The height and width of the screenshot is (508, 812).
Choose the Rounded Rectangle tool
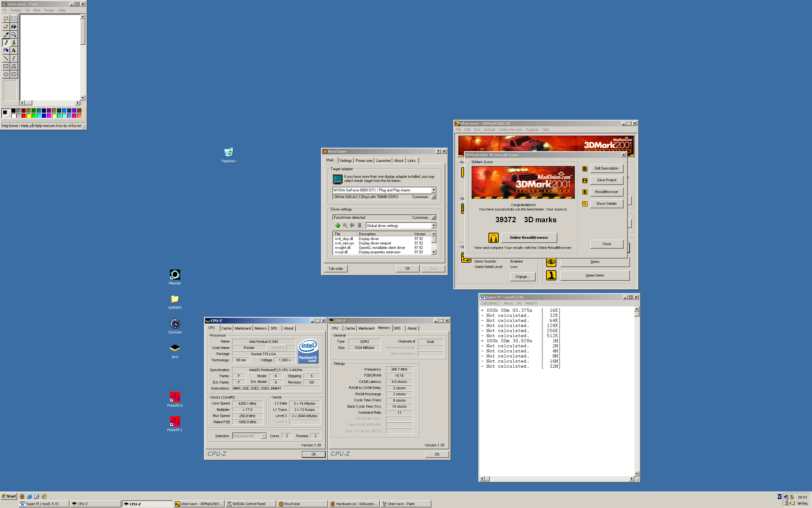tap(14, 74)
